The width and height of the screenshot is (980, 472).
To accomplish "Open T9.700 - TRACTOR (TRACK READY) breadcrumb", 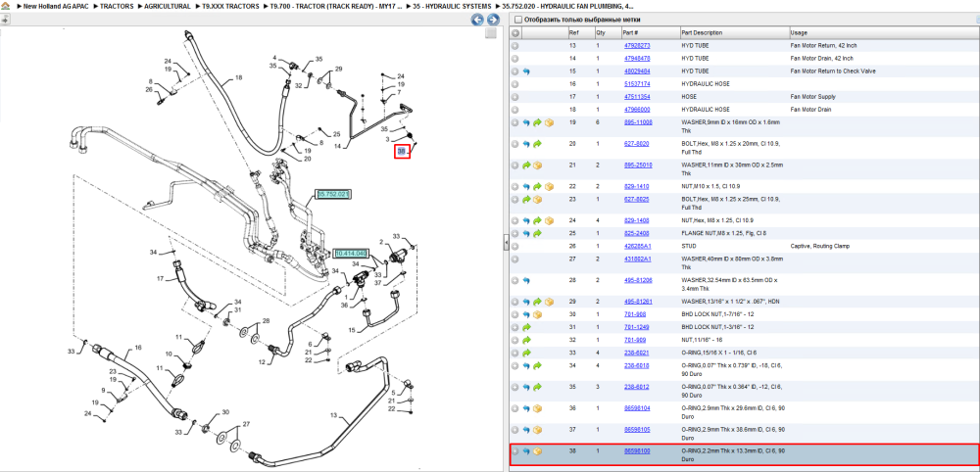I will [x=336, y=6].
